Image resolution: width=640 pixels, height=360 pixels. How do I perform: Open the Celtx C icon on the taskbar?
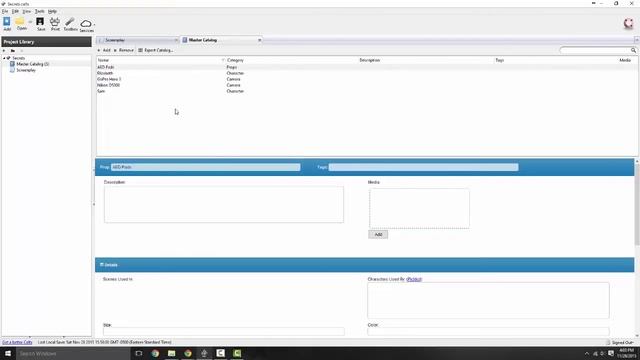click(220, 353)
